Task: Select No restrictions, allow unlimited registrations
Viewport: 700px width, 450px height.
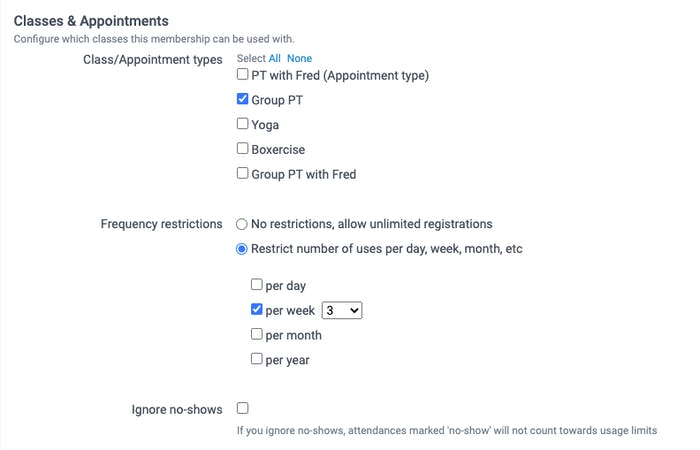Action: [x=242, y=224]
